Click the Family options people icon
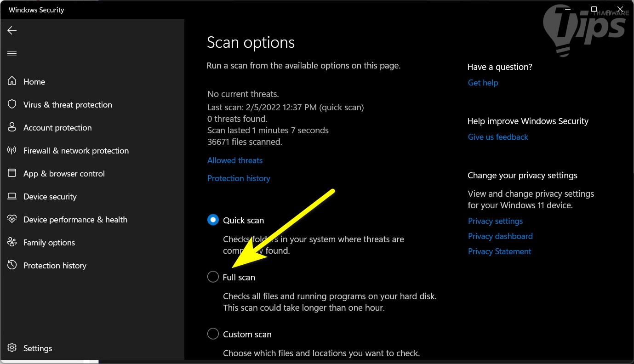Image resolution: width=634 pixels, height=364 pixels. pos(12,242)
